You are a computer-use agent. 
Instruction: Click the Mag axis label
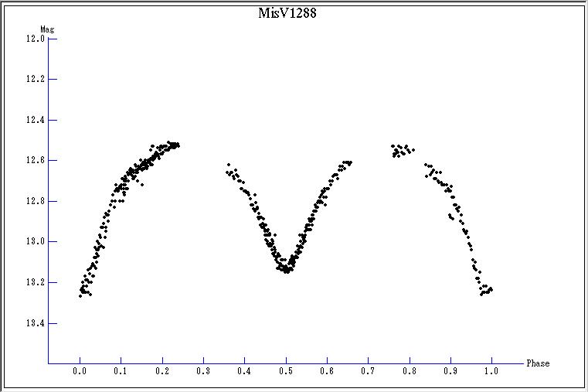click(x=47, y=29)
